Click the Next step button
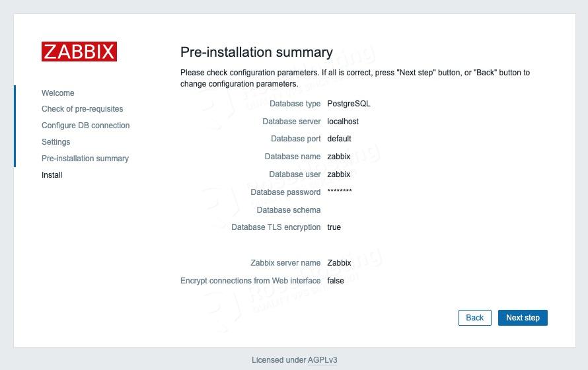Viewport: 588px width, 370px height. tap(523, 318)
